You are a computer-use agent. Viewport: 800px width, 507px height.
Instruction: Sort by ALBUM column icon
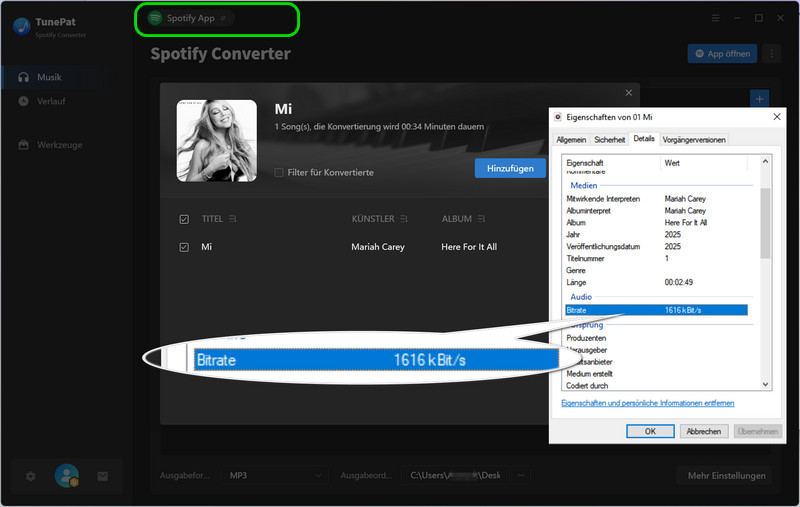pos(481,219)
